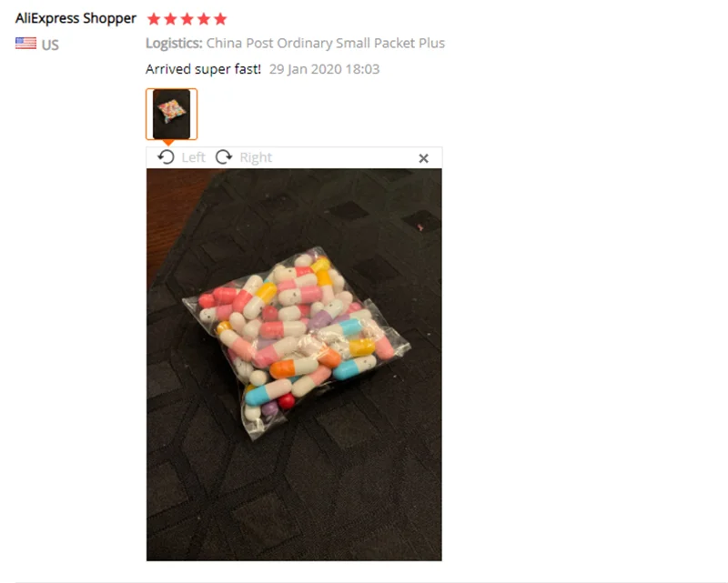The width and height of the screenshot is (728, 583).
Task: Click the third red rating star
Action: pyautogui.click(x=187, y=19)
